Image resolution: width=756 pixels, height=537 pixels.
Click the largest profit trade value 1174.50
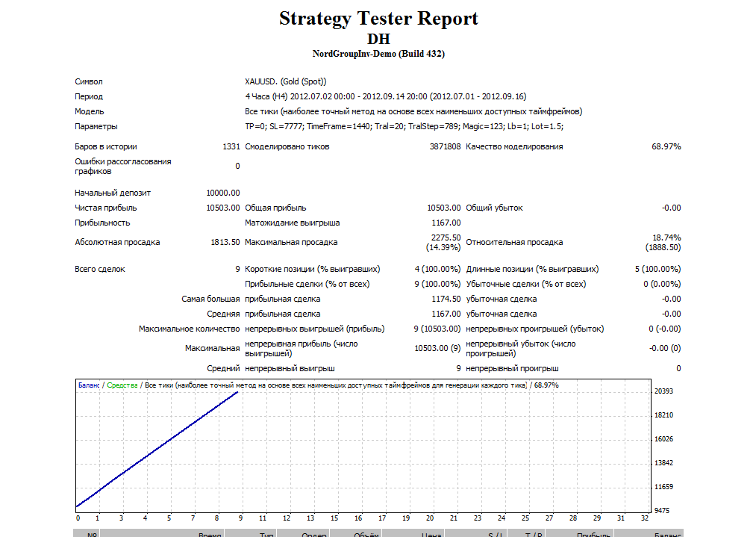446,299
